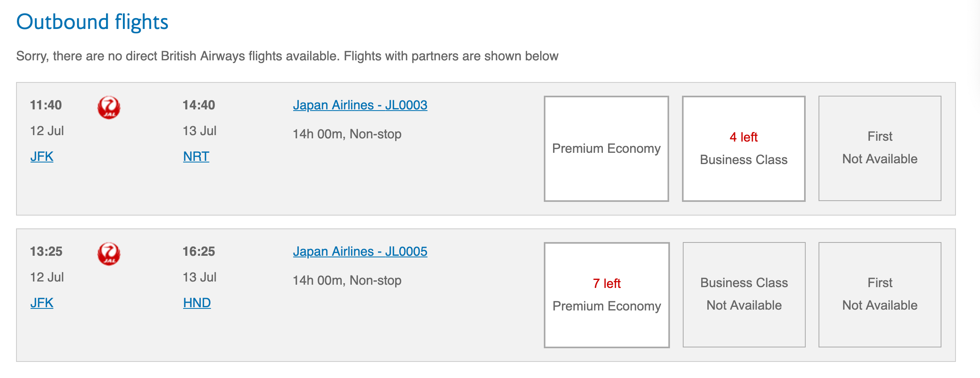Click the 11:40 departure time
This screenshot has width=980, height=378.
click(46, 105)
